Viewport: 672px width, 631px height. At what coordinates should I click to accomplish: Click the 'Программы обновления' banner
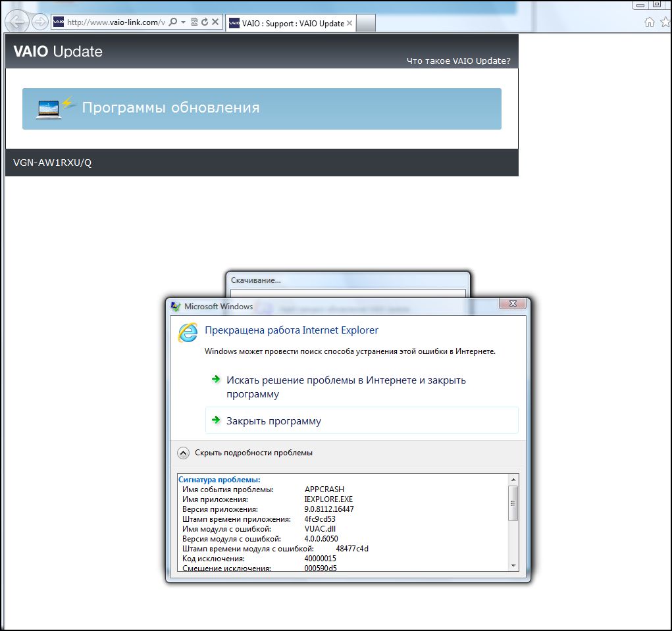point(262,109)
